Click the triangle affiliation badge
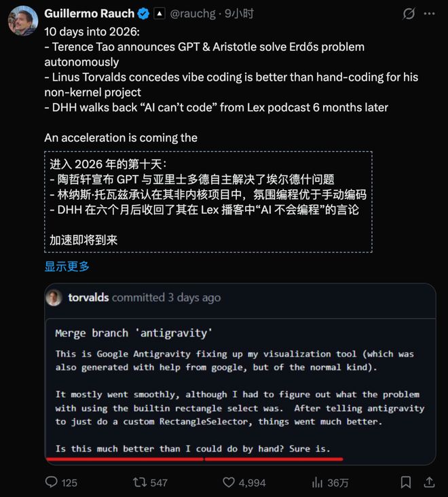The height and width of the screenshot is (497, 448). 159,13
